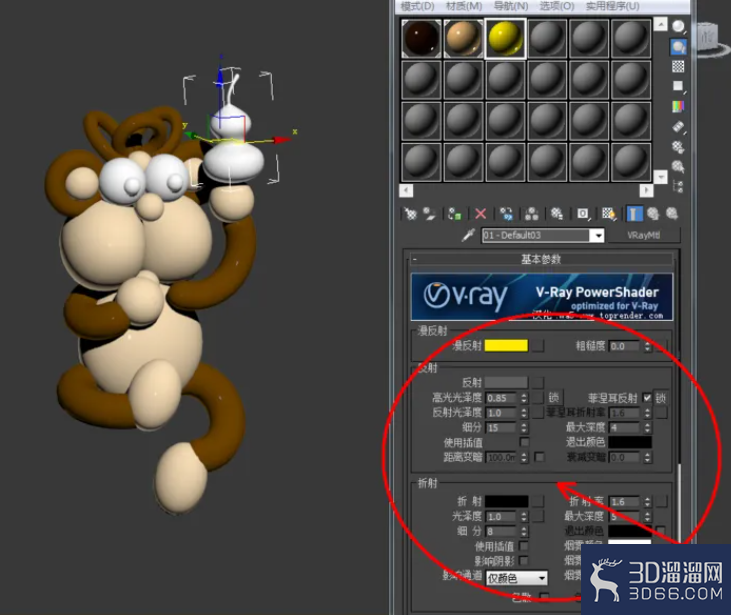This screenshot has width=731, height=615.
Task: Open material editor Options icon
Action: pos(678,147)
